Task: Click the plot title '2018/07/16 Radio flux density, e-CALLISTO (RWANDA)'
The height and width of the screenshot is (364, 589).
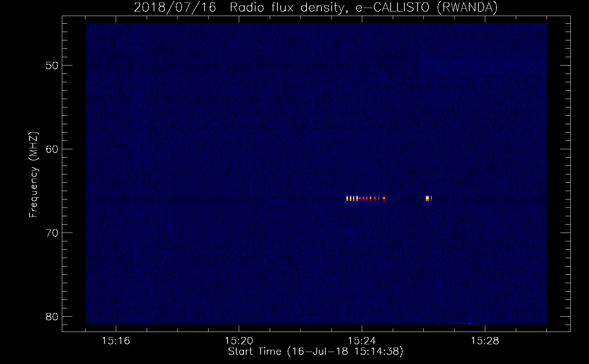Action: pyautogui.click(x=316, y=7)
